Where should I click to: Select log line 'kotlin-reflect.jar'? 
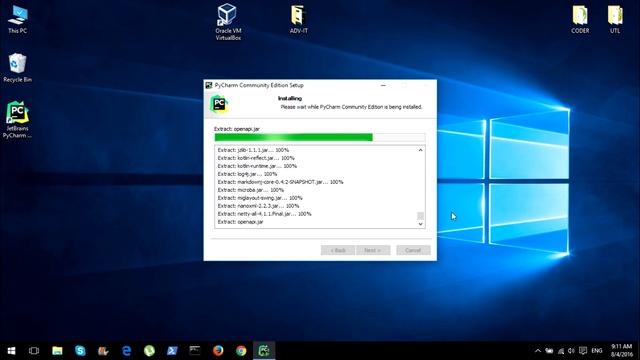[256, 158]
